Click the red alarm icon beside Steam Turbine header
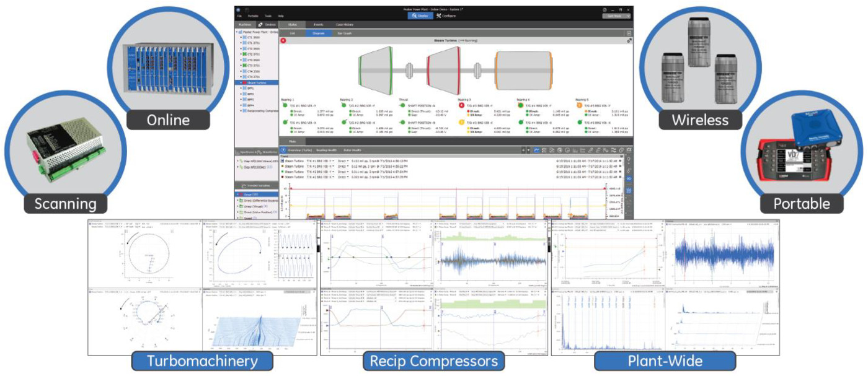Viewport: 868px width, 376px height. click(x=283, y=41)
